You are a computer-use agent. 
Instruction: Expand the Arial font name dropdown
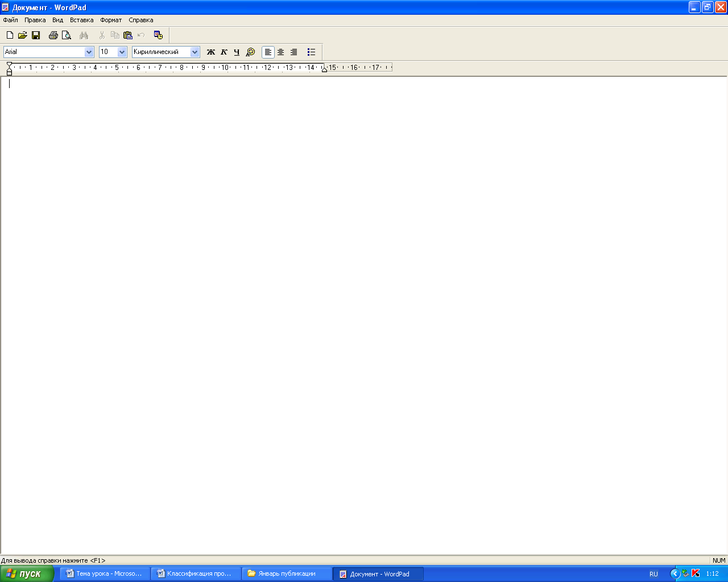point(89,52)
